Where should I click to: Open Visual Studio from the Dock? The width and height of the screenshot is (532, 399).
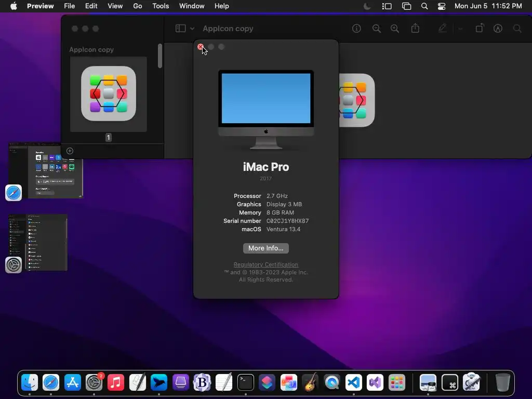(x=375, y=382)
